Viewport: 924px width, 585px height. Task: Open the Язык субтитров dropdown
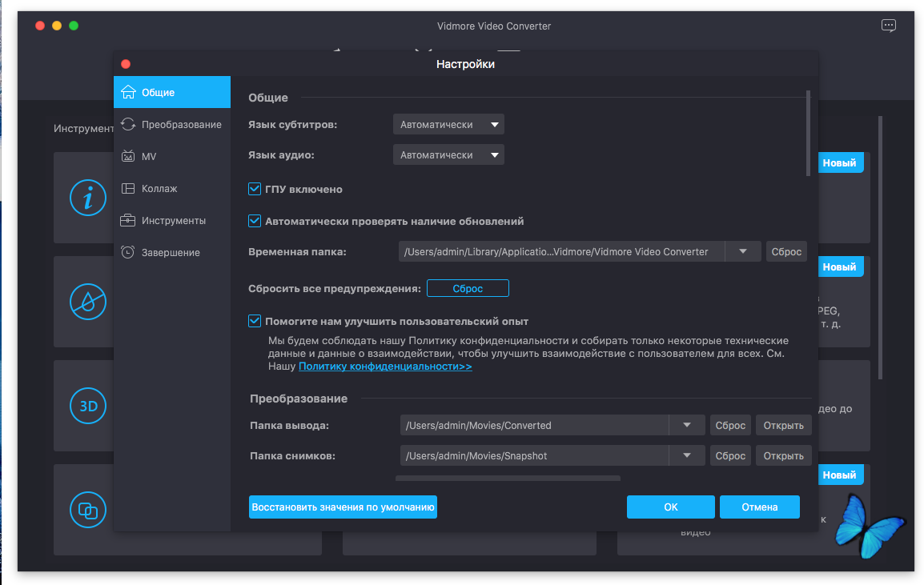coord(448,125)
